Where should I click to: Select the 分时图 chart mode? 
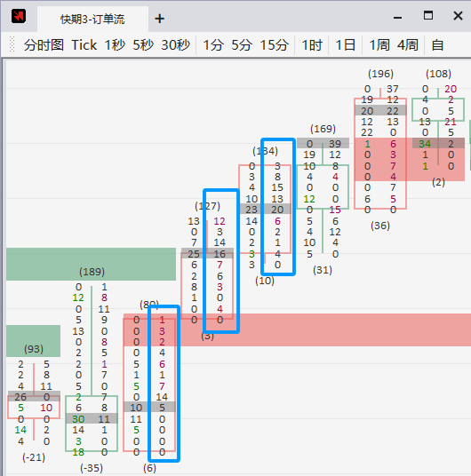pos(44,45)
